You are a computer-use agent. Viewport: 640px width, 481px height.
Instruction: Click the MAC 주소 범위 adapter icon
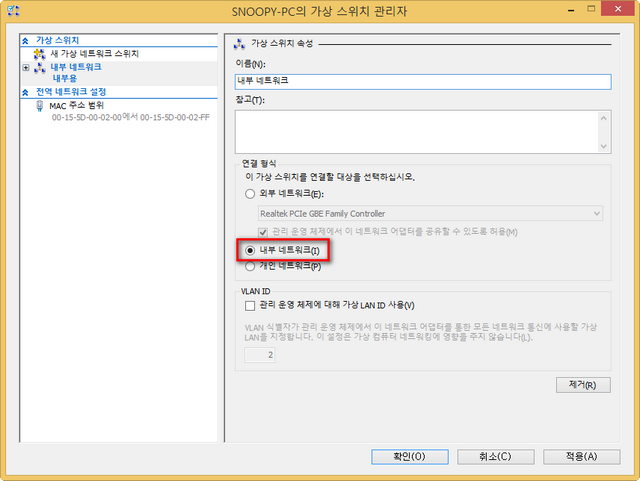[x=40, y=106]
